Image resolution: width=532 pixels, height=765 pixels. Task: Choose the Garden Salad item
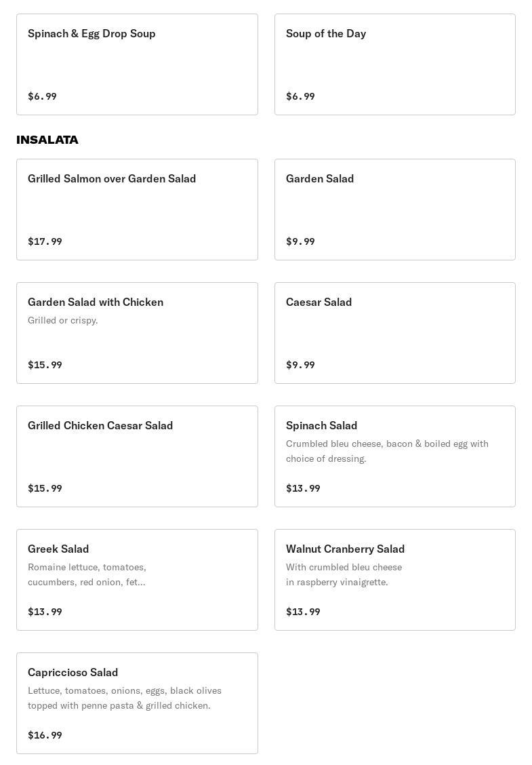point(394,209)
